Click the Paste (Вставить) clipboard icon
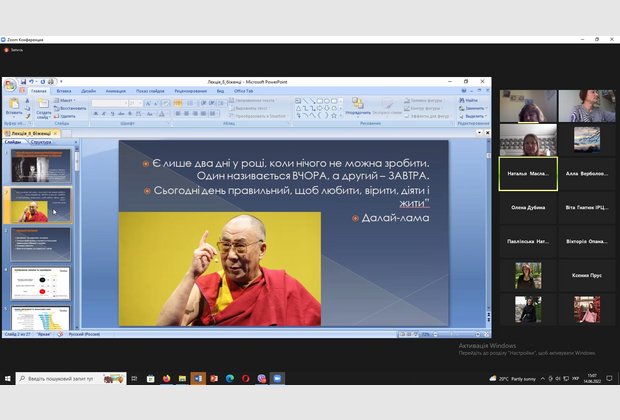The width and height of the screenshot is (620, 420). 13,105
